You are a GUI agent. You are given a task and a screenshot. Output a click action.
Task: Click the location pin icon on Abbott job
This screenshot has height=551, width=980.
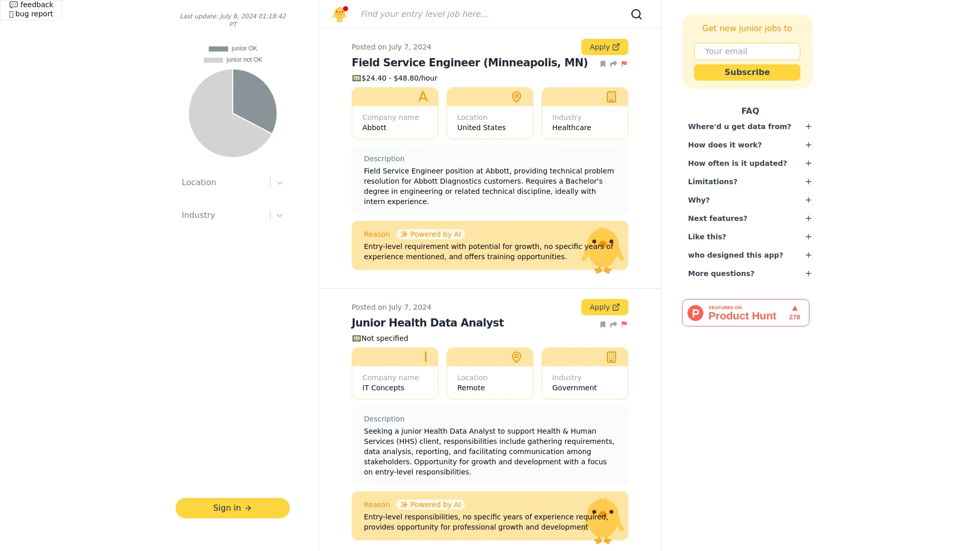pyautogui.click(x=517, y=97)
